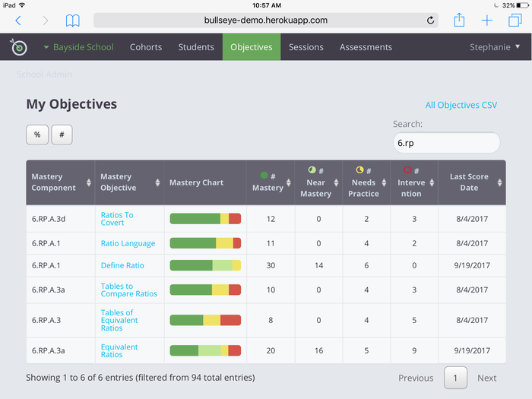This screenshot has height=399, width=532.
Task: Open Tables to Compare Ratios objective
Action: [x=129, y=290]
